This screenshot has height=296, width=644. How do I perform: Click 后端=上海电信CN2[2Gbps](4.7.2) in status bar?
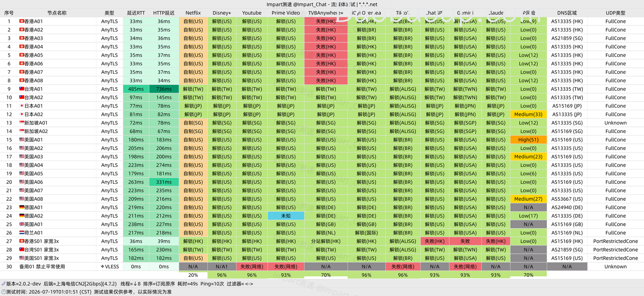coord(80,284)
